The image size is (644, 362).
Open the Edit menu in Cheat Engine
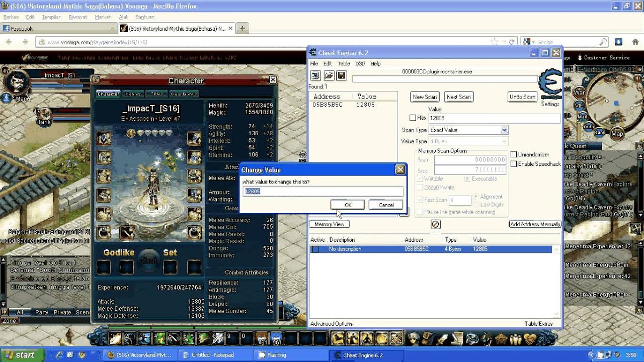[x=328, y=64]
